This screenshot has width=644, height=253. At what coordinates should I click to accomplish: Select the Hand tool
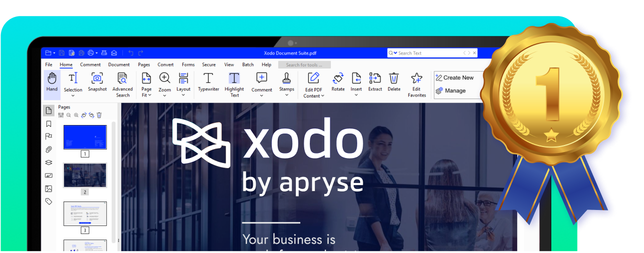pos(52,82)
